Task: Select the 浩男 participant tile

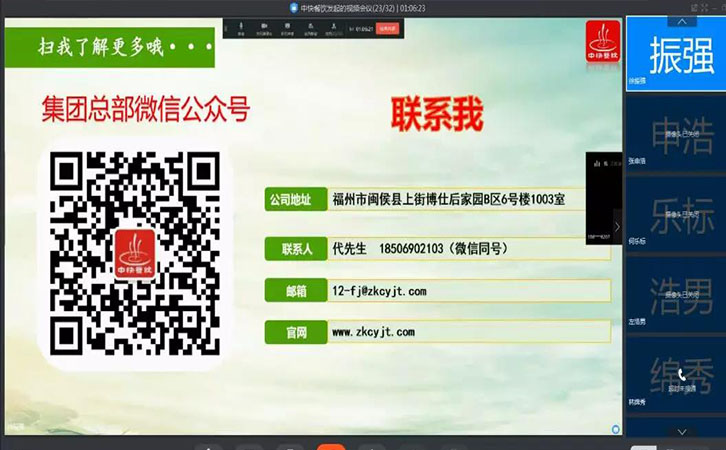Action: [x=676, y=294]
